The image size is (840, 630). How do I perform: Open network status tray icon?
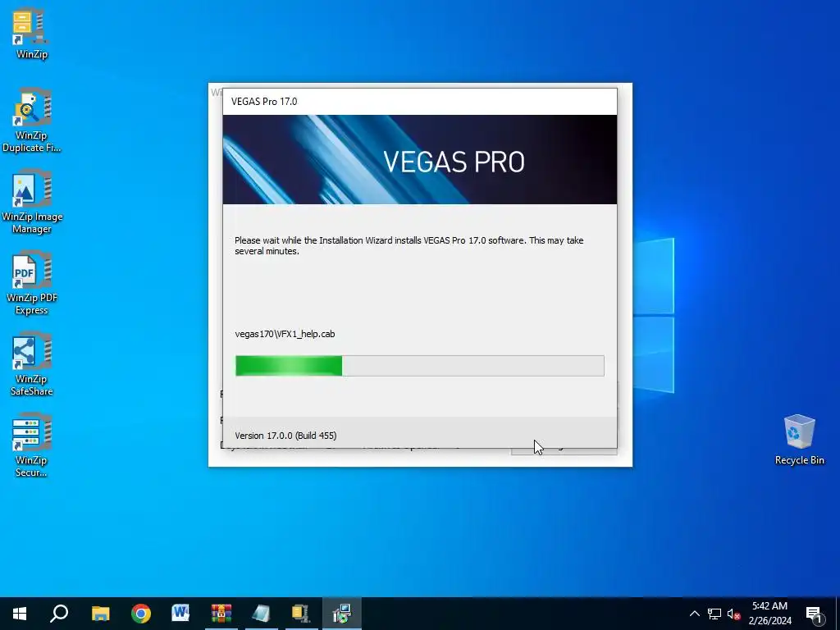[714, 614]
